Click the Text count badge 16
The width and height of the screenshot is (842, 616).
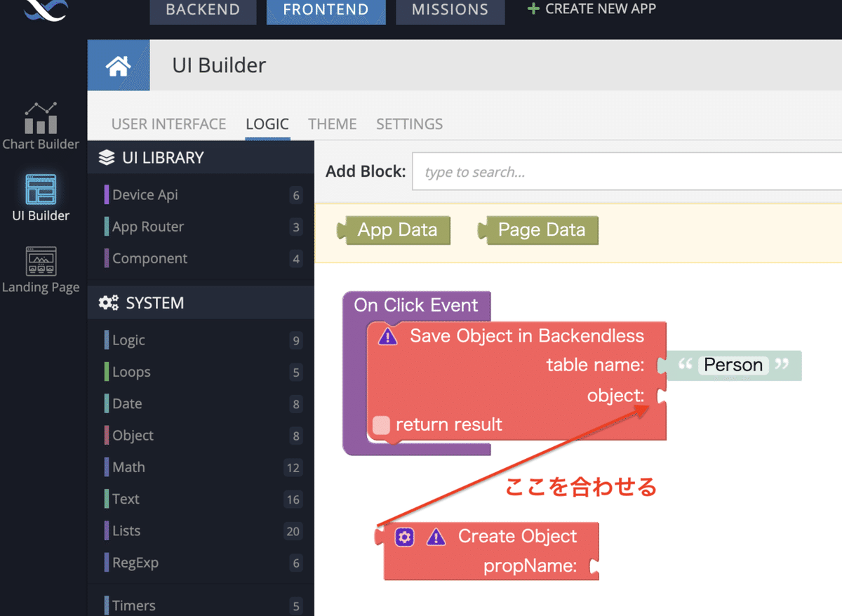coord(293,500)
